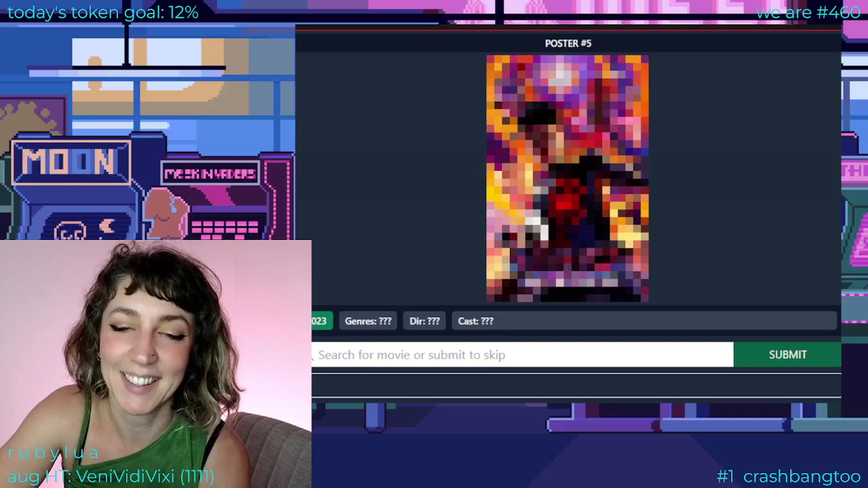Click the "rubylua" streamer name text
The image size is (868, 488).
pyautogui.click(x=53, y=452)
